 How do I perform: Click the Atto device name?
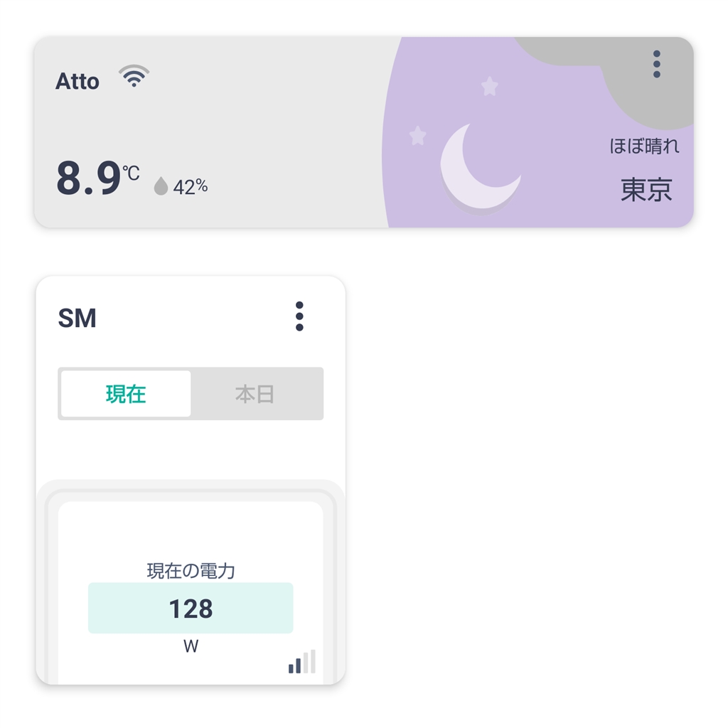pyautogui.click(x=77, y=82)
